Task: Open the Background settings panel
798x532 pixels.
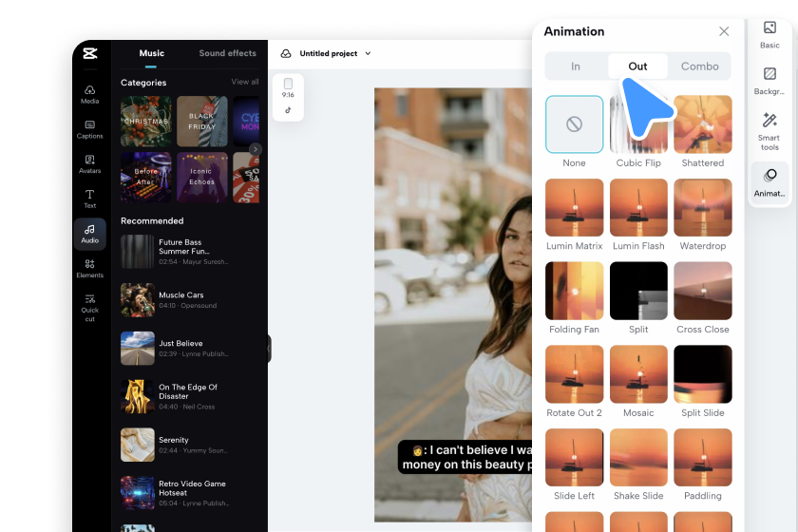Action: [x=769, y=81]
